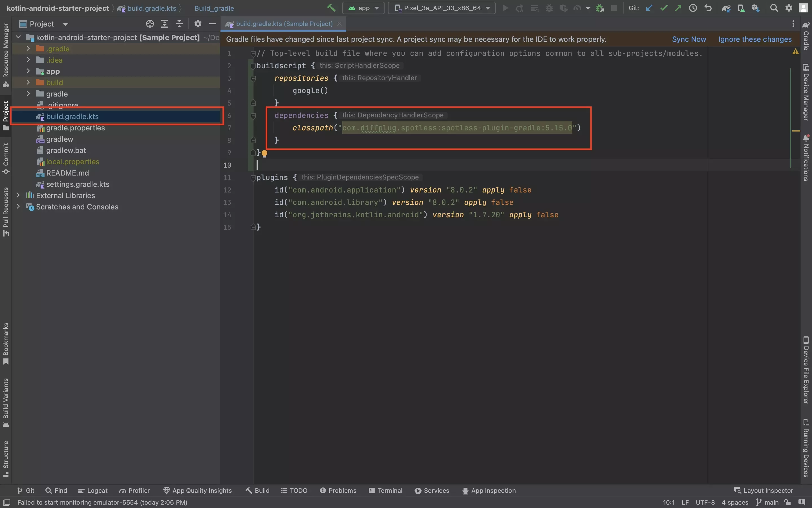Click the Git Commit checkmark icon
The width and height of the screenshot is (812, 508).
663,8
